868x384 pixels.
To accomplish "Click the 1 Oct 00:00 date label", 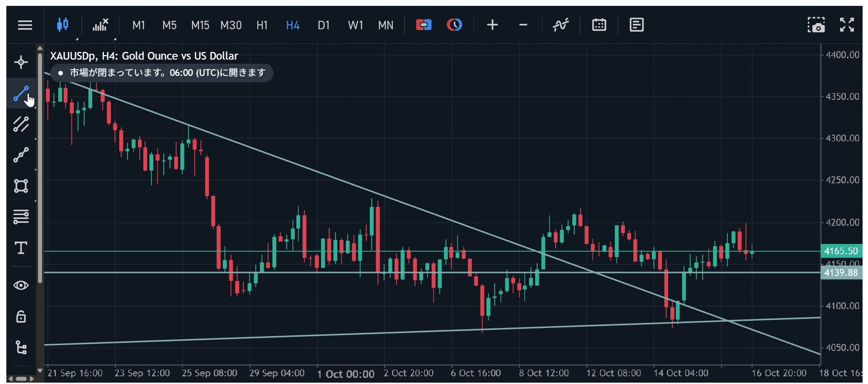I will pyautogui.click(x=346, y=374).
